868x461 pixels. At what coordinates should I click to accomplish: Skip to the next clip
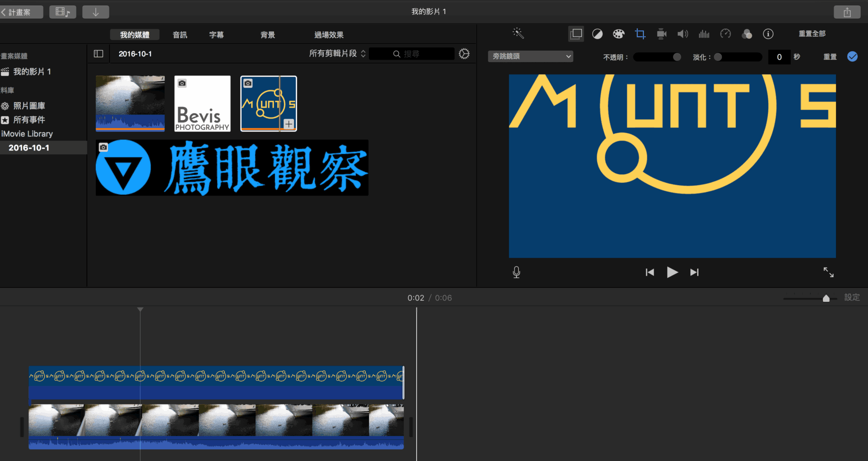(694, 272)
